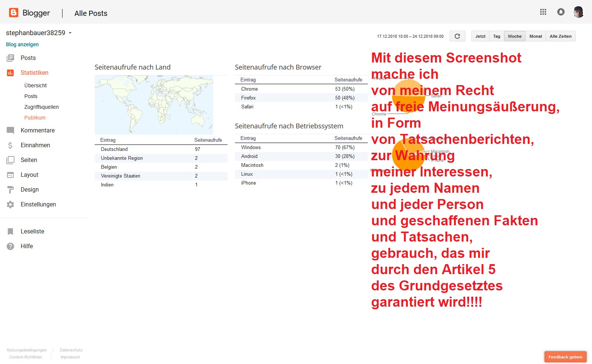
Task: Open the account profile picture menu
Action: coord(578,12)
